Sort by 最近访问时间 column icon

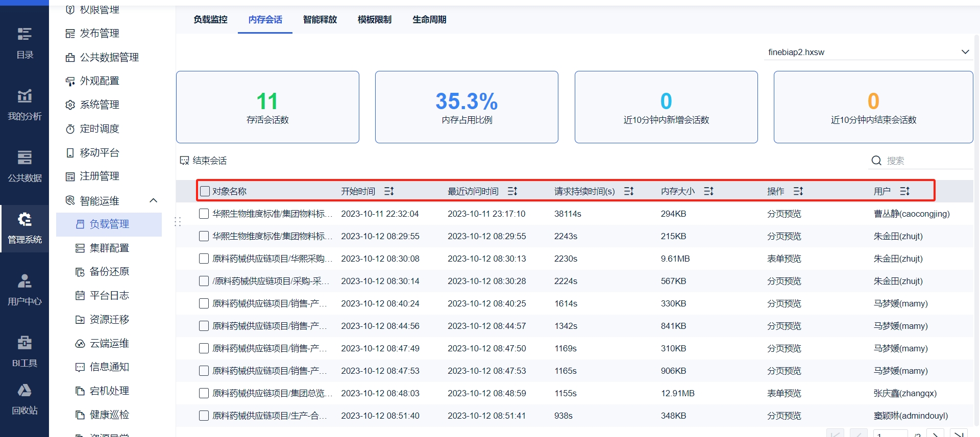512,191
